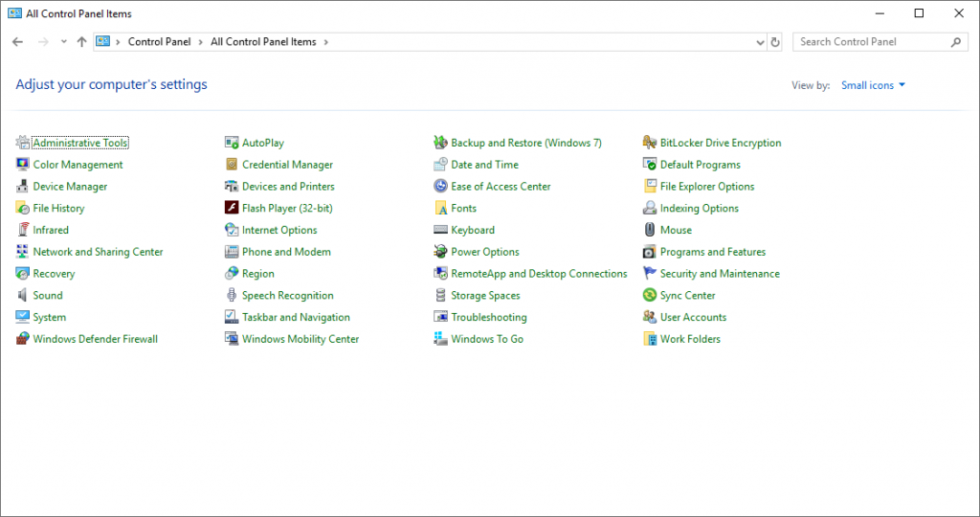Open the Internet Options icon
The width and height of the screenshot is (980, 517).
point(232,230)
